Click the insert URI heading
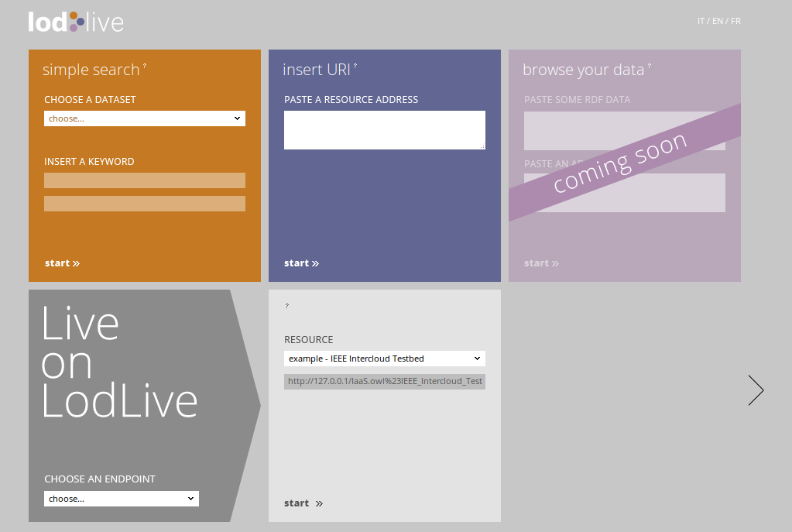The width and height of the screenshot is (792, 532). pyautogui.click(x=316, y=70)
